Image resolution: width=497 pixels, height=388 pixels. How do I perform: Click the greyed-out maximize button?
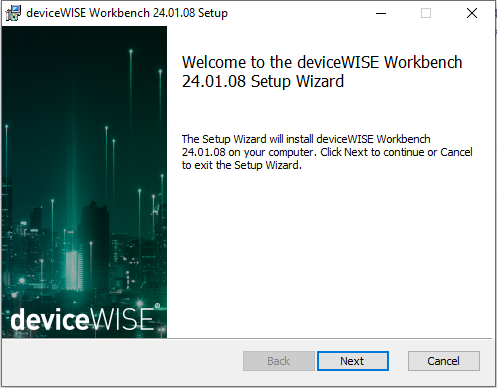[x=426, y=13]
